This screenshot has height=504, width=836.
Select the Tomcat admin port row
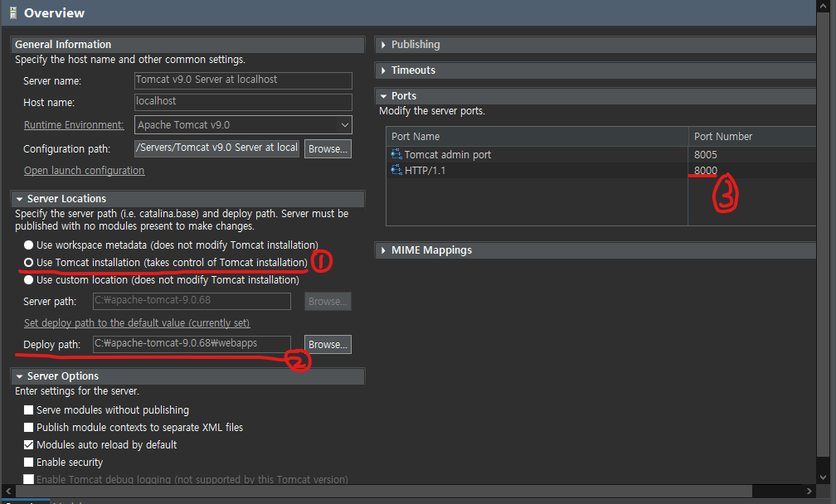pyautogui.click(x=600, y=154)
